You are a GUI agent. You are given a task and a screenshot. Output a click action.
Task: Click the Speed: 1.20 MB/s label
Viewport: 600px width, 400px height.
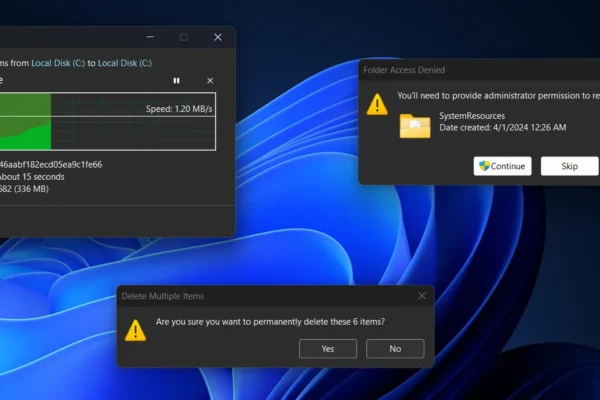[179, 109]
